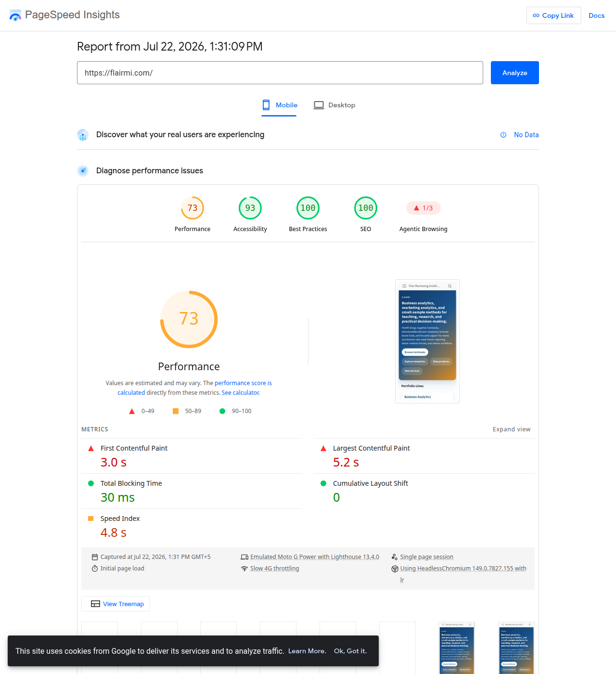Click the devices icon beside Emulated Moto
The image size is (616, 674).
244,557
